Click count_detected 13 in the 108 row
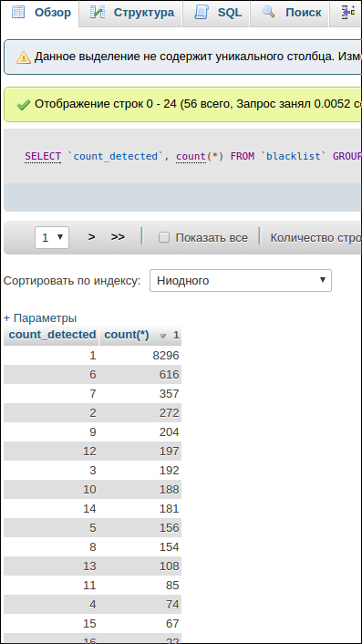 pos(51,566)
